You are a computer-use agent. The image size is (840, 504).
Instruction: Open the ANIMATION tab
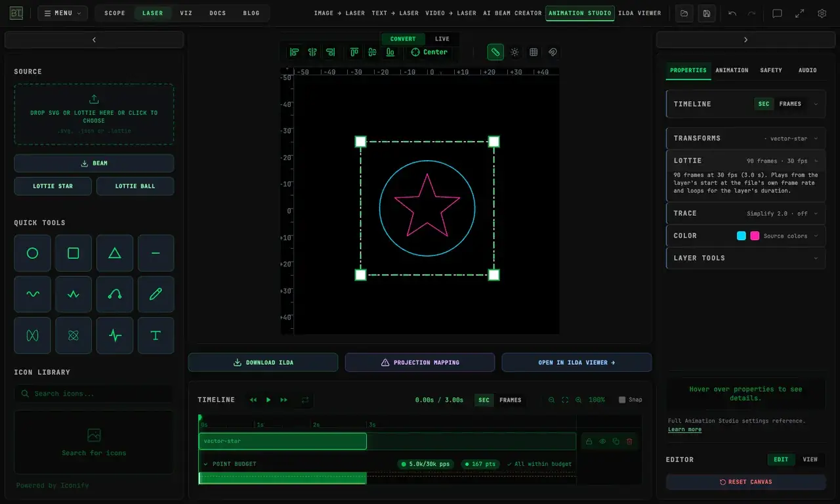[x=732, y=70]
